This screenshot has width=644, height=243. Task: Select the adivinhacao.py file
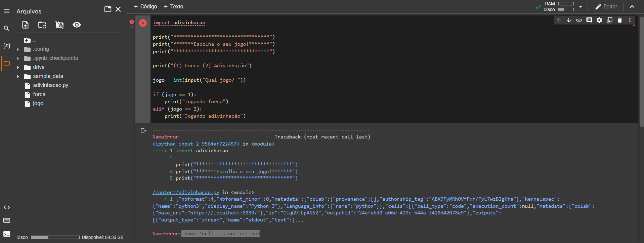click(50, 85)
